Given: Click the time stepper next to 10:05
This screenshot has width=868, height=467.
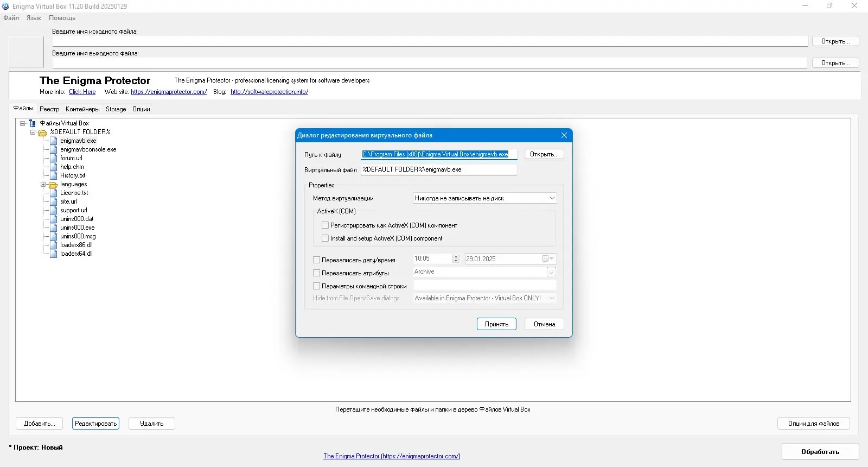Looking at the screenshot, I should [x=456, y=259].
